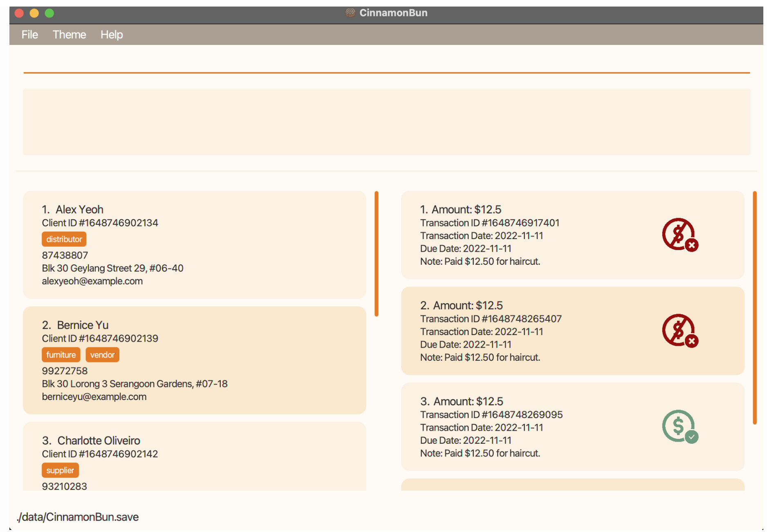767x532 pixels.
Task: Open the Theme menu
Action: point(69,34)
